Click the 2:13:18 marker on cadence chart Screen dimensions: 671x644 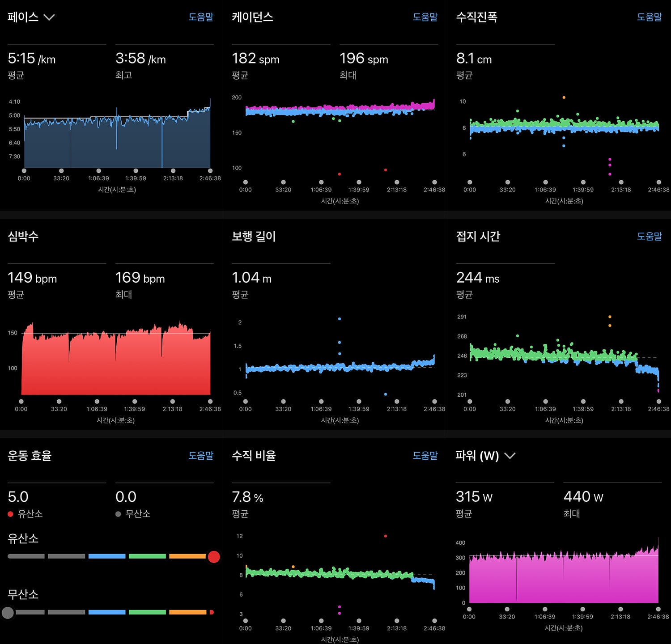397,182
